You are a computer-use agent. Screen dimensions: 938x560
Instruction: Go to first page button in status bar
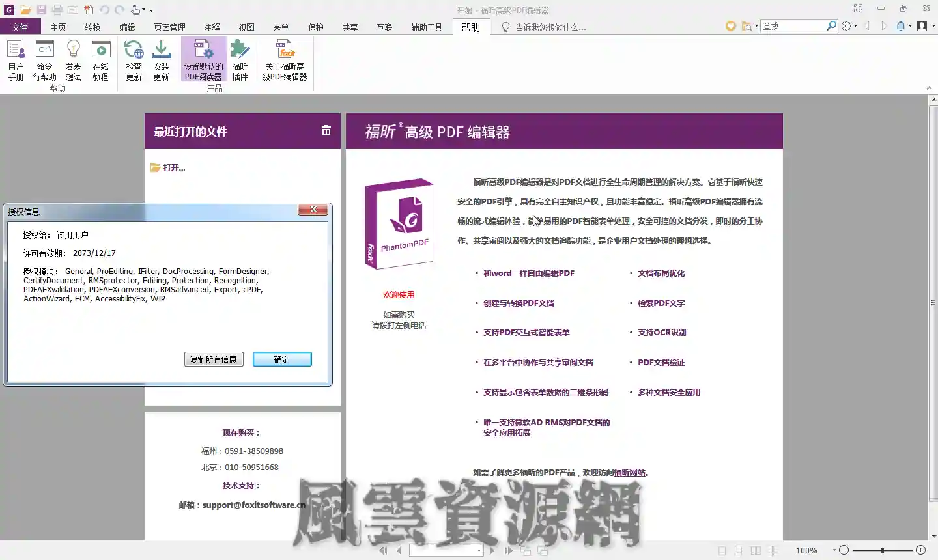click(x=383, y=550)
